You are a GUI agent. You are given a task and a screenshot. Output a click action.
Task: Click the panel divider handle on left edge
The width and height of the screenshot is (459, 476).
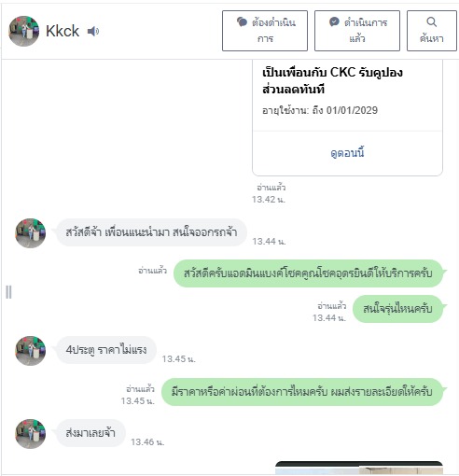pyautogui.click(x=8, y=292)
